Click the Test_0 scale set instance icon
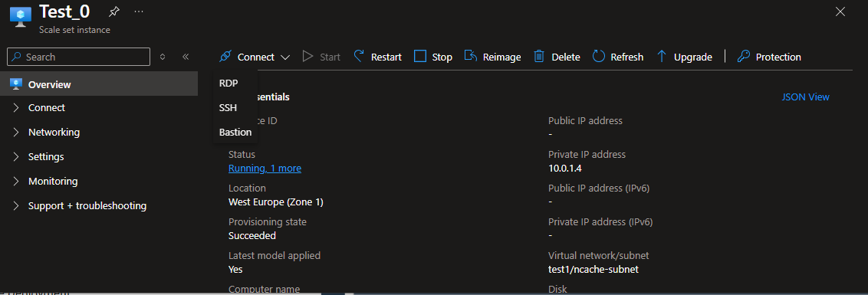The width and height of the screenshot is (868, 295). [21, 17]
